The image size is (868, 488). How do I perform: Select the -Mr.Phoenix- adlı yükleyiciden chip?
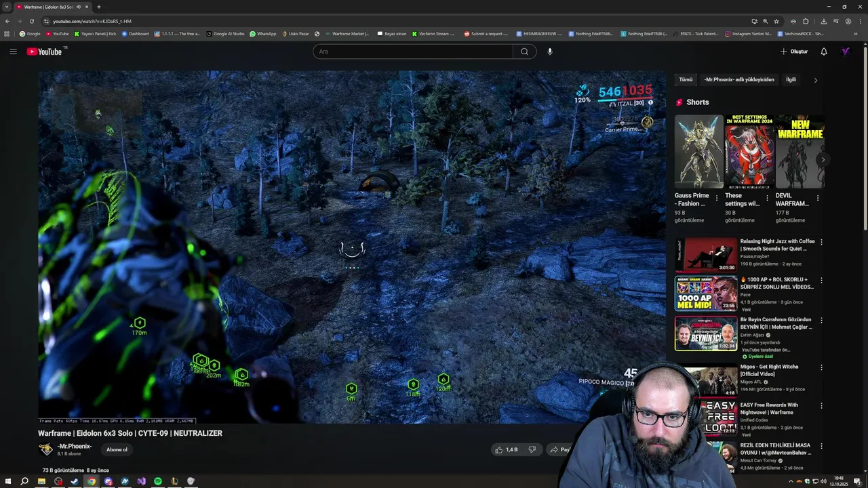point(739,79)
